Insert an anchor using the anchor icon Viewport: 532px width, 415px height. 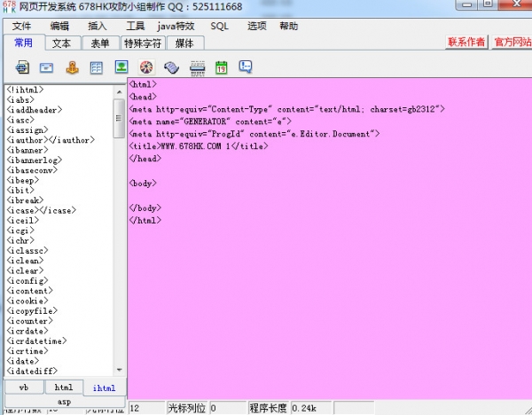pos(73,67)
